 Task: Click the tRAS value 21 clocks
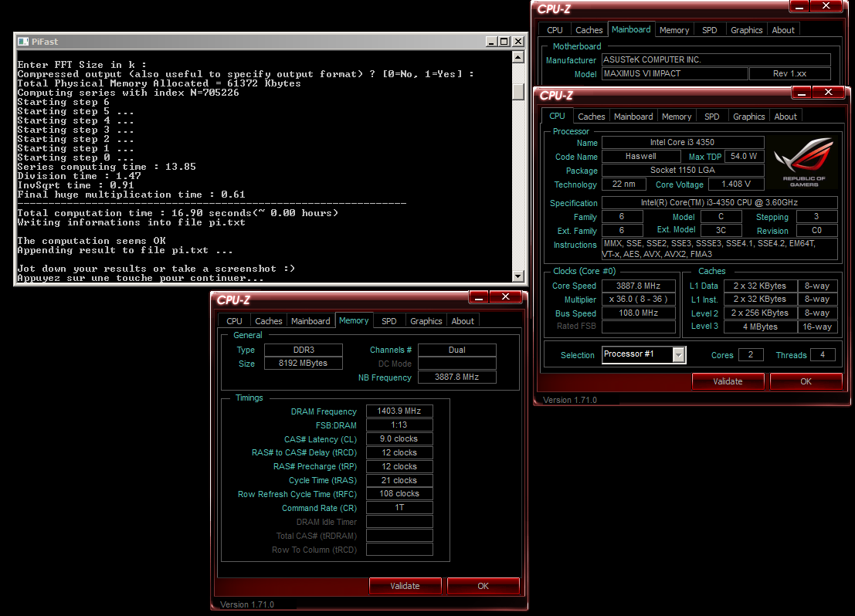coord(399,480)
